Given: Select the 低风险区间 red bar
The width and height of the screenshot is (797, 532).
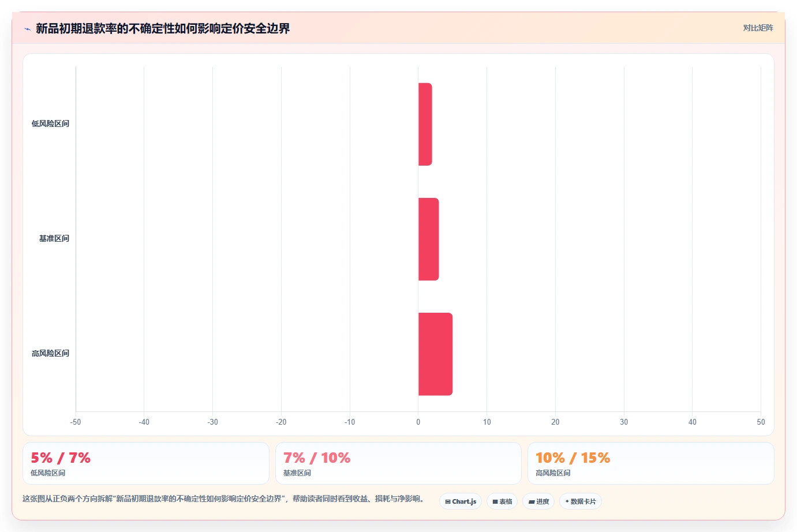Looking at the screenshot, I should (425, 124).
